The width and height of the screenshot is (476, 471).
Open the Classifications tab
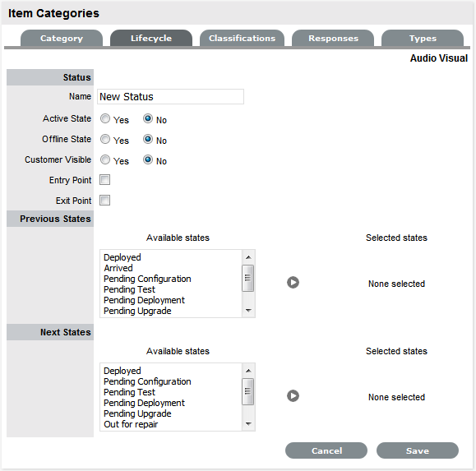(242, 39)
